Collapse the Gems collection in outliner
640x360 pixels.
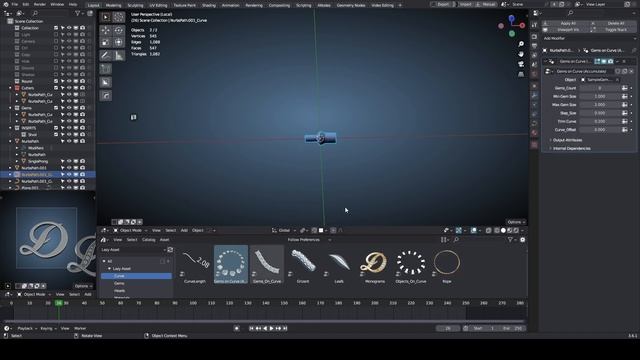coord(10,108)
